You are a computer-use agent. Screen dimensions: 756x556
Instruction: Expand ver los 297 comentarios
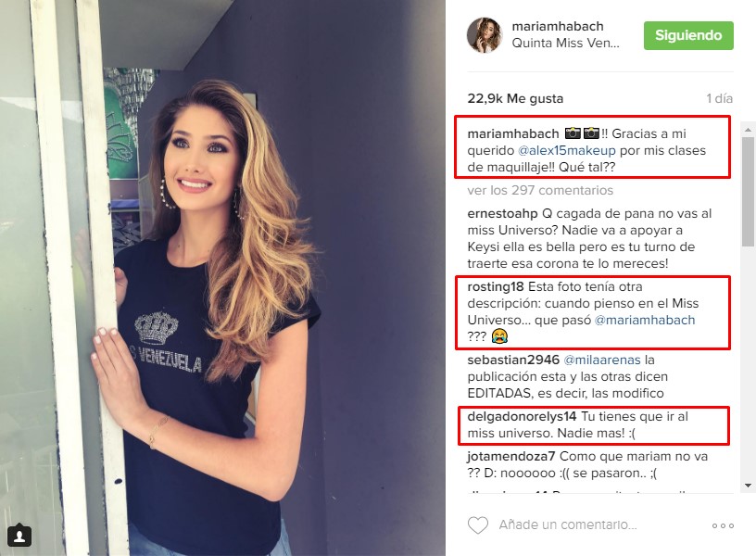click(x=540, y=191)
